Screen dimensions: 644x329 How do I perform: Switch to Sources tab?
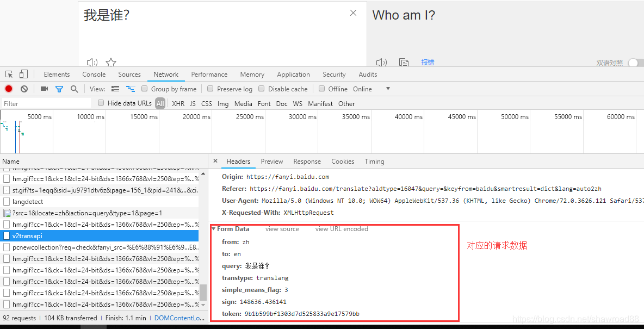coord(129,75)
